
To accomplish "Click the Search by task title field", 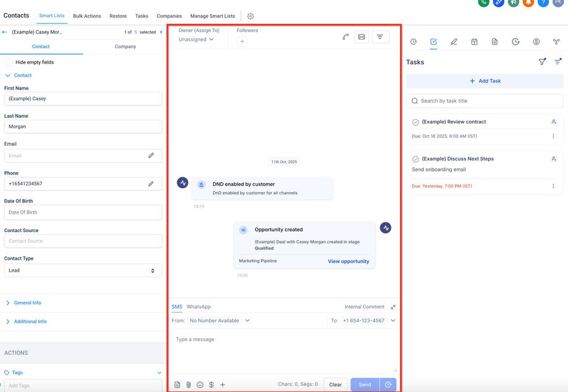I will tap(485, 101).
